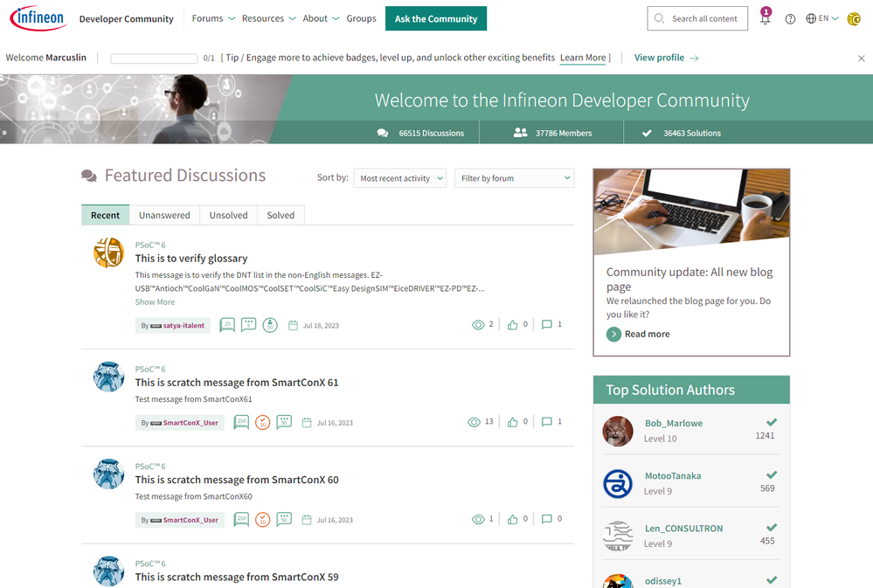Click SmartConX_User on SmartConX 61 post
The height and width of the screenshot is (588, 873).
pos(191,423)
